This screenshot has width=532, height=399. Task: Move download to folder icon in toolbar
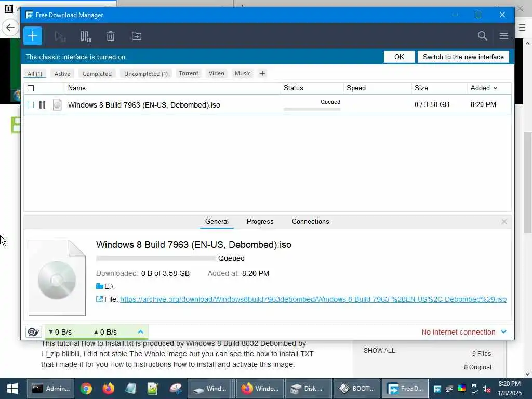(x=137, y=36)
